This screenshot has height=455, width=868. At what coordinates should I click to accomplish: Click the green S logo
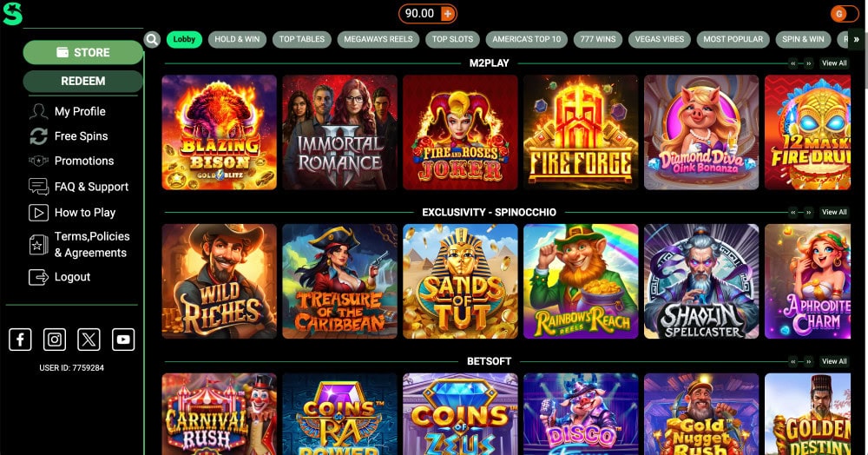pos(12,14)
